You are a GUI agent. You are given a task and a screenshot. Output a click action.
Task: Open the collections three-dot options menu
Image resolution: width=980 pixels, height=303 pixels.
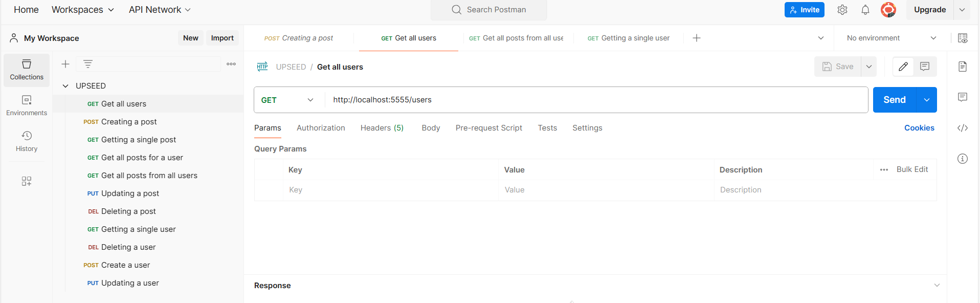coord(231,64)
